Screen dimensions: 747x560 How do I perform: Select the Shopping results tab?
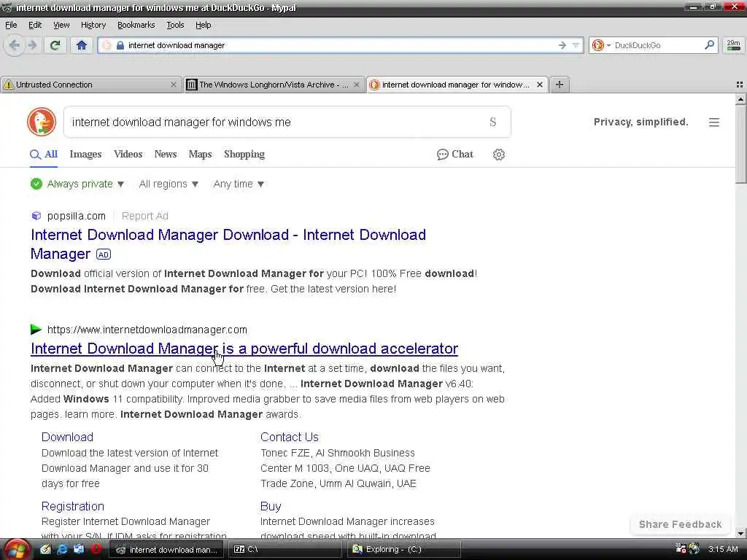pos(244,155)
